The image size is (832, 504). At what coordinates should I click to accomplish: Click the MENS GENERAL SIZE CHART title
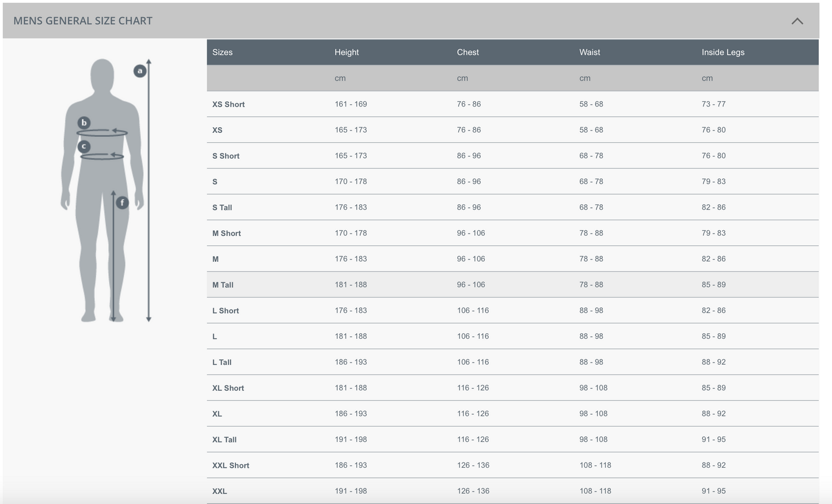(x=83, y=21)
